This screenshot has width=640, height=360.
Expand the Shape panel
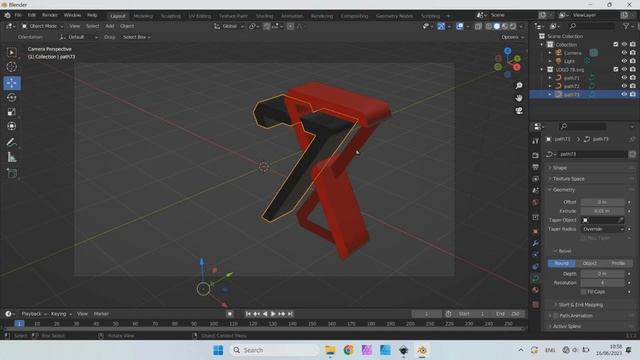tap(559, 168)
